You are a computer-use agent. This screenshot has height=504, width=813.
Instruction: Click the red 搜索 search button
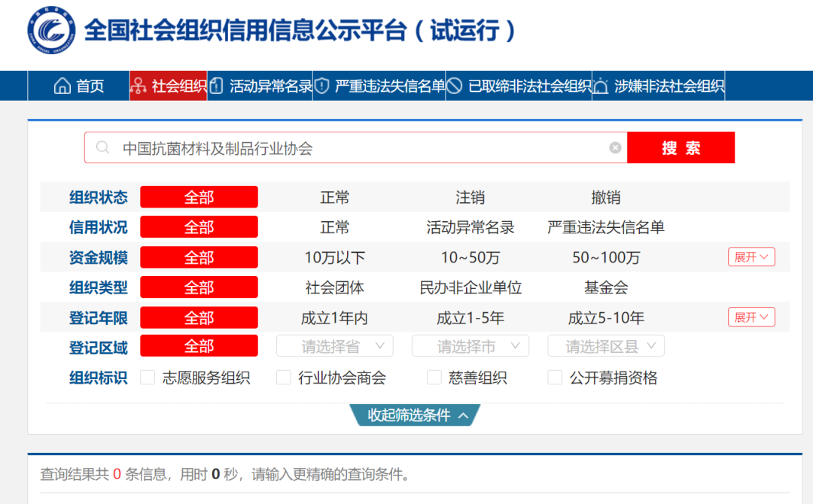681,147
